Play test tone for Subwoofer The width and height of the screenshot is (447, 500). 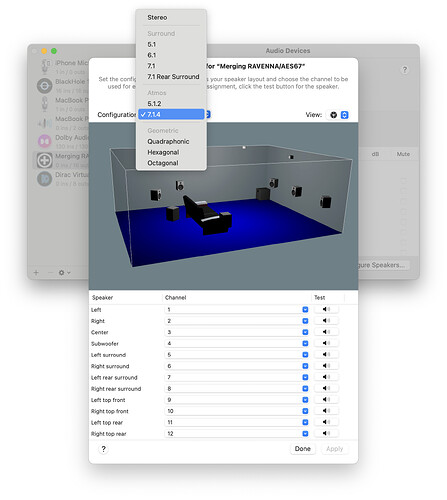click(x=326, y=343)
